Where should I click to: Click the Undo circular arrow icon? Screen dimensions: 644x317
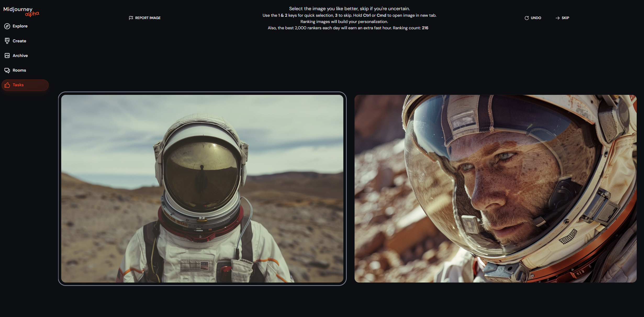pyautogui.click(x=527, y=18)
